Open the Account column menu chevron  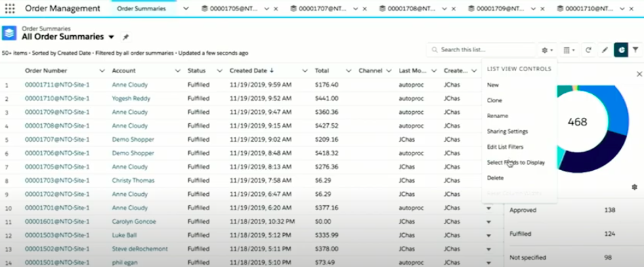[x=177, y=70]
